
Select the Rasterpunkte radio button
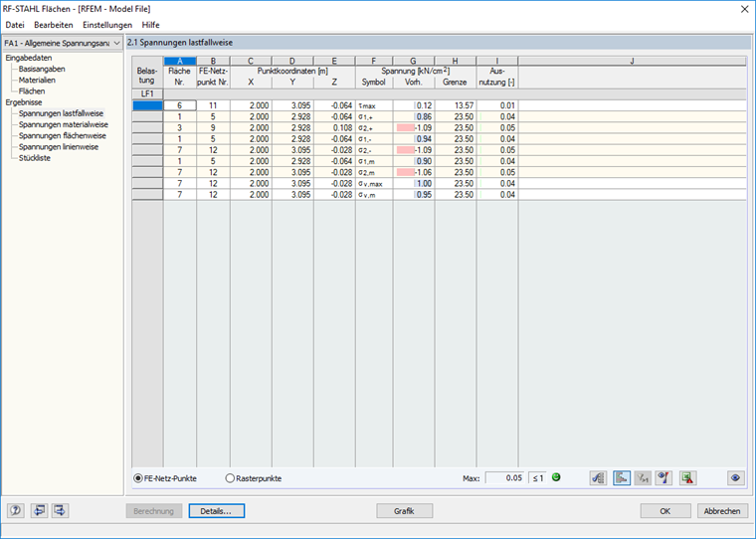click(x=230, y=478)
